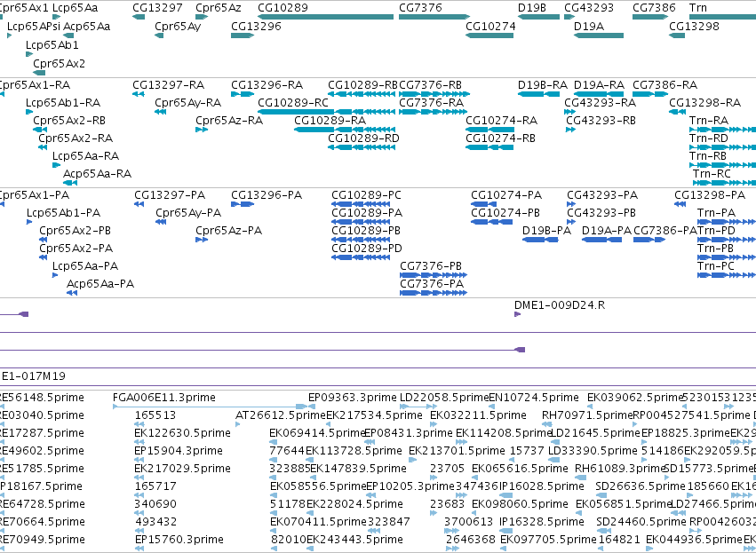756x553 pixels.
Task: Open the AT26612.5prime EST label
Action: pos(281,415)
